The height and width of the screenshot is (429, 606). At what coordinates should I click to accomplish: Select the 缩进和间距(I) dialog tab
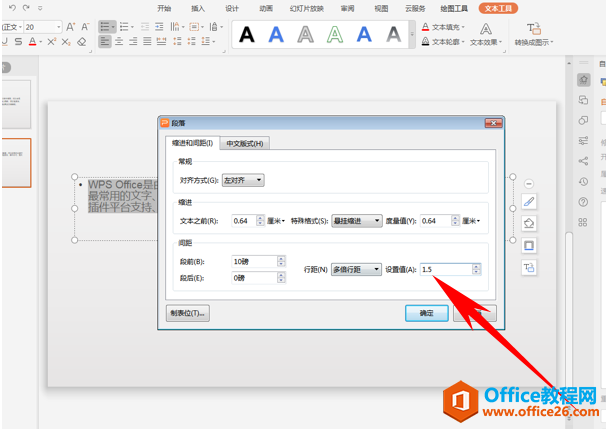[192, 143]
